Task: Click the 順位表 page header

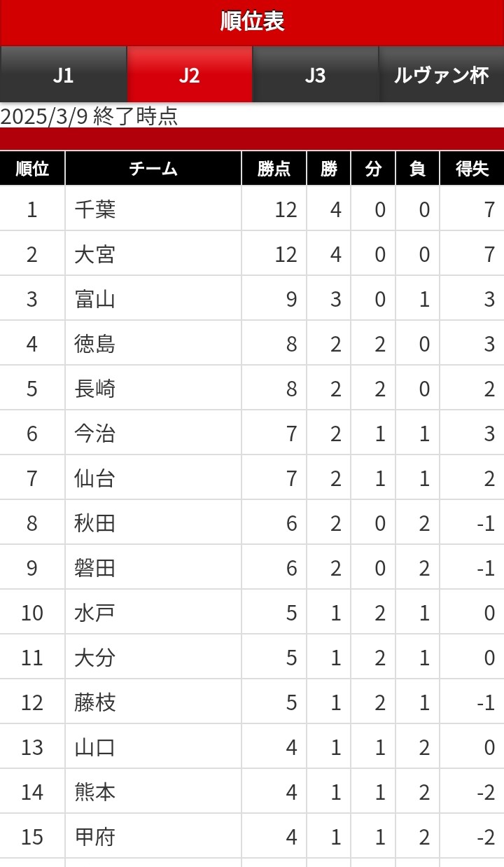Action: (x=252, y=21)
